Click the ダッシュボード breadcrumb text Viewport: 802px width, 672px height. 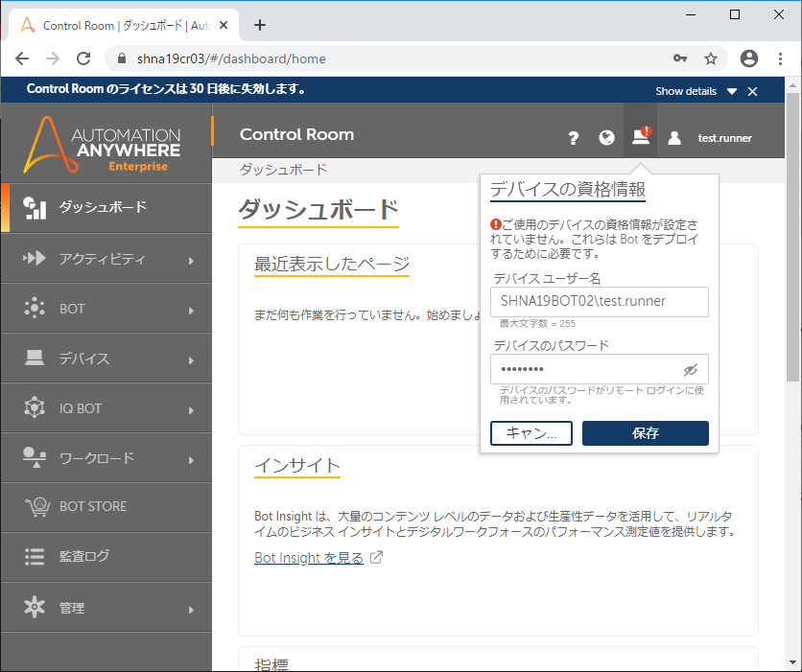(283, 170)
